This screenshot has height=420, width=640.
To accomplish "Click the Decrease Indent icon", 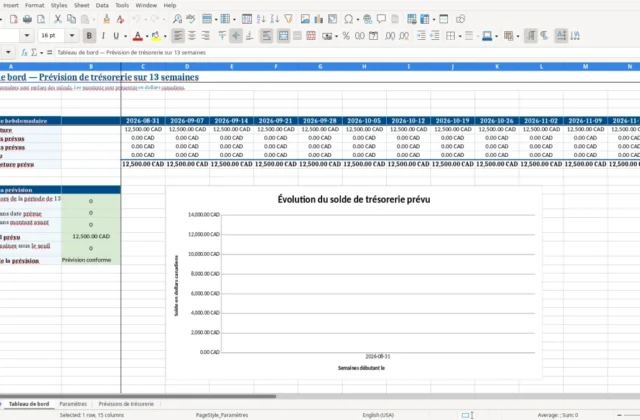I will pos(435,36).
